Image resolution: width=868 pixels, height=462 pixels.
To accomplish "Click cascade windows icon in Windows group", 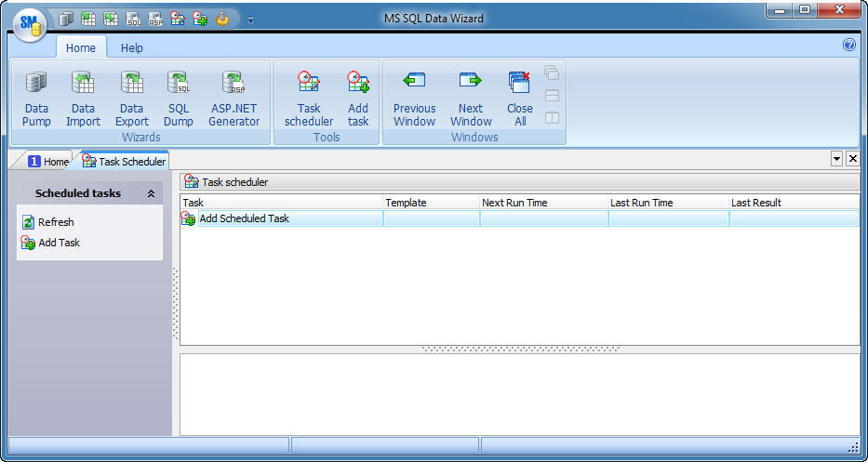I will tap(552, 73).
